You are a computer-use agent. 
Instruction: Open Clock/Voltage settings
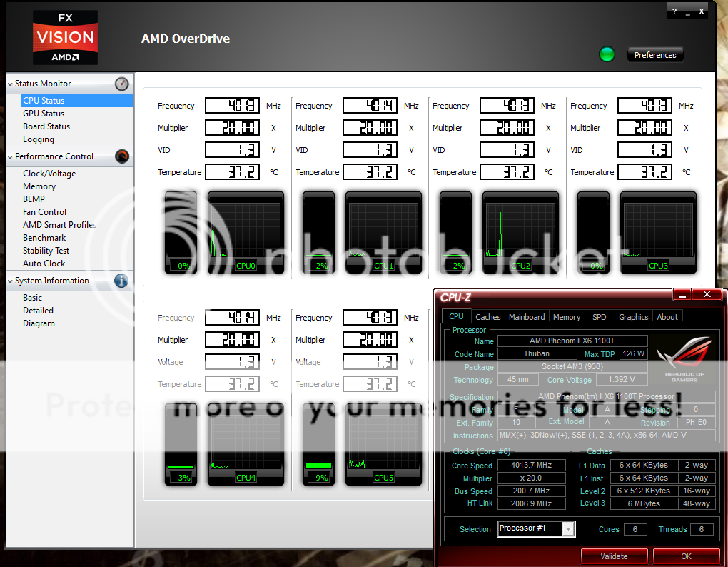(49, 174)
